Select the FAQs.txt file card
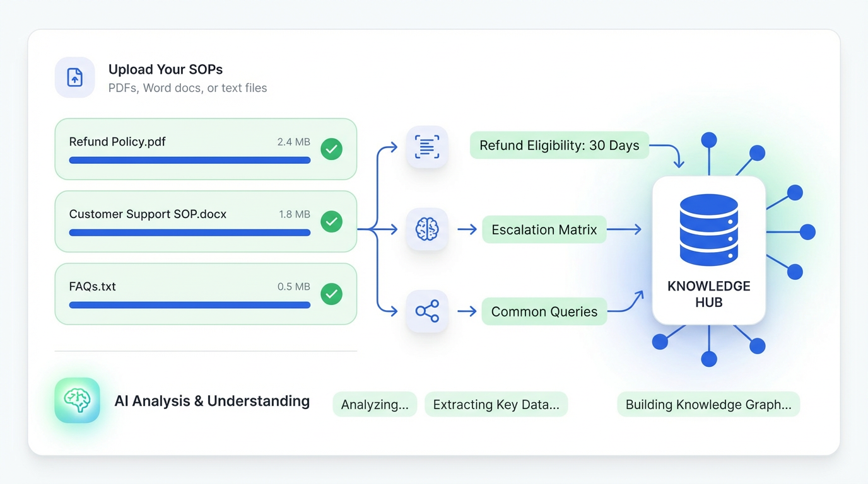 tap(206, 294)
